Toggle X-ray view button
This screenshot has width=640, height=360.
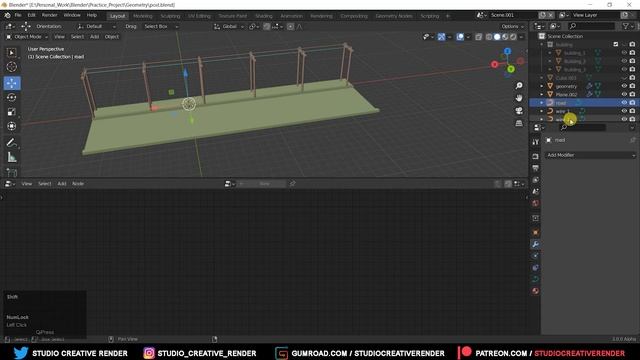click(x=478, y=37)
